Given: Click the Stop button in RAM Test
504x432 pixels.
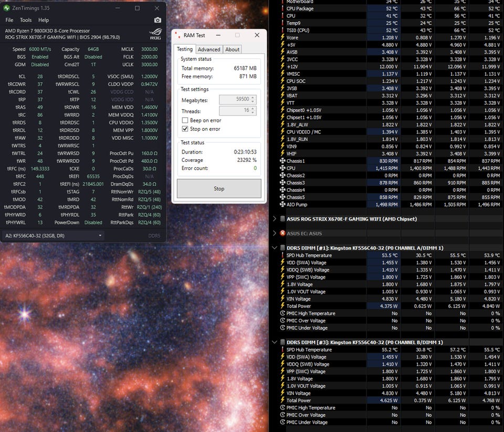Looking at the screenshot, I should click(x=219, y=189).
